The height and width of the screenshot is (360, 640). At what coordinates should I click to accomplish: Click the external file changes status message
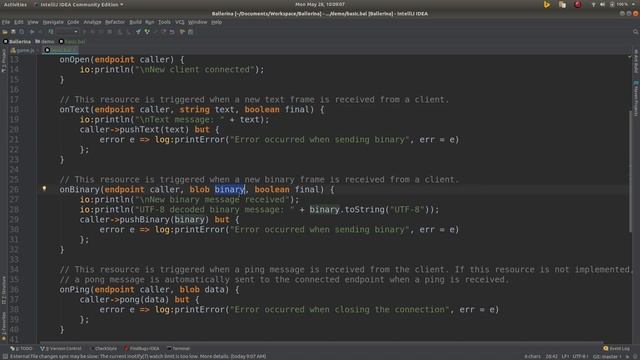(x=138, y=356)
